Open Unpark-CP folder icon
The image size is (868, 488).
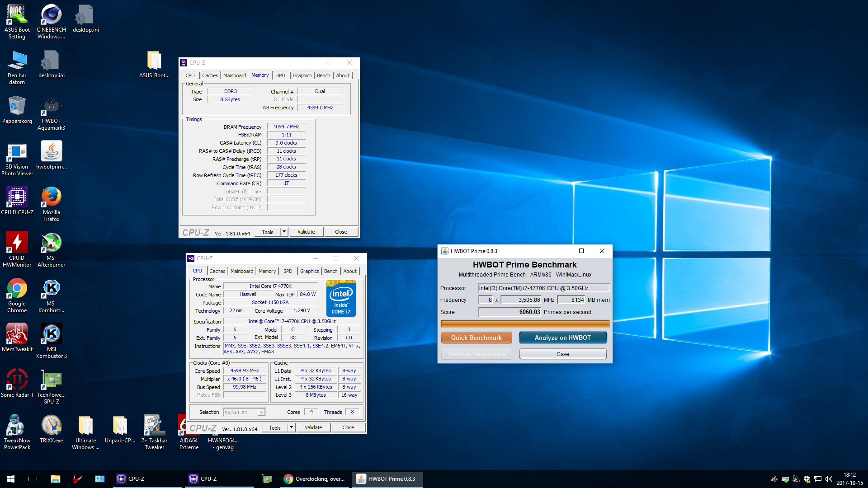tap(120, 429)
